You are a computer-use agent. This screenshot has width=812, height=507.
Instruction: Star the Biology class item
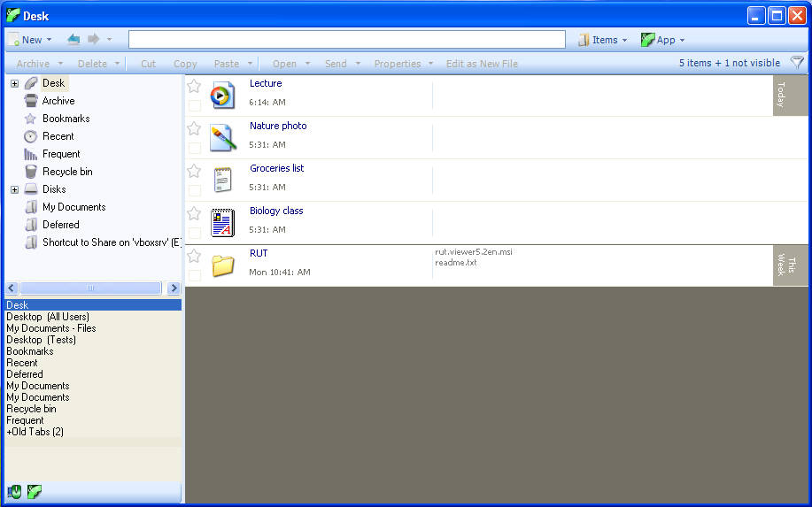coord(194,212)
